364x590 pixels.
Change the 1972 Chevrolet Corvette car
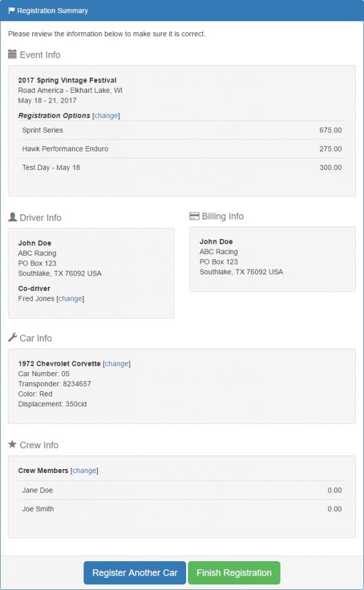click(x=116, y=364)
